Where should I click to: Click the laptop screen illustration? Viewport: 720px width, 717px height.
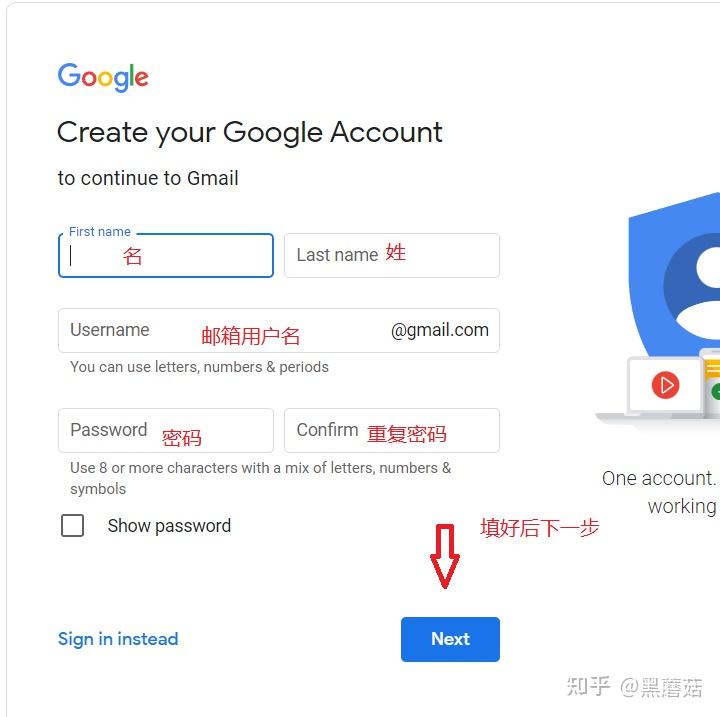click(x=665, y=385)
